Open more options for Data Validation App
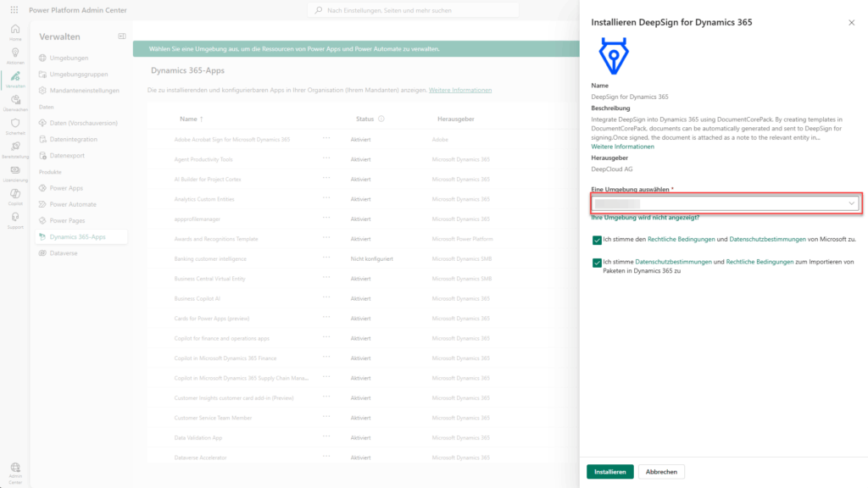868x488 pixels. pos(326,436)
